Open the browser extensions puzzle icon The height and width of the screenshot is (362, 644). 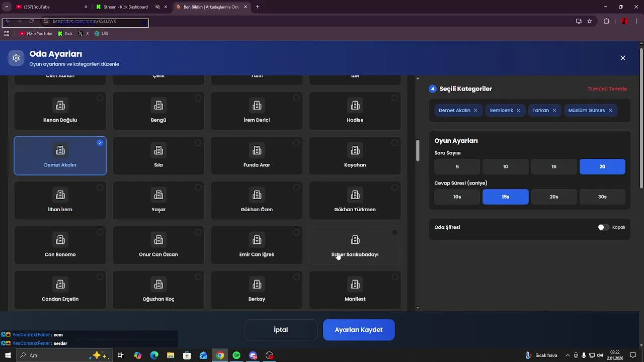point(606,21)
